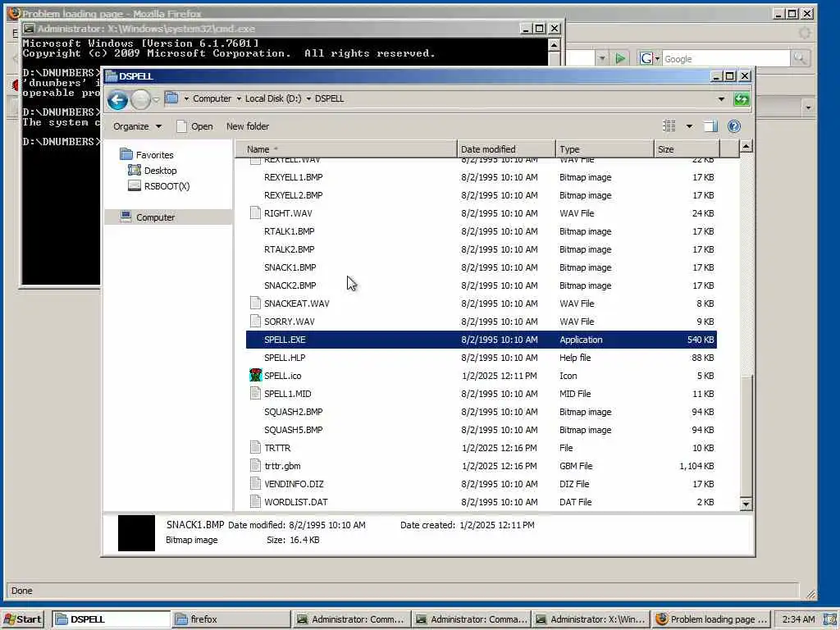Screen dimensions: 840x630
Task: Click the Forward navigation button in DSPELL window
Action: click(140, 99)
